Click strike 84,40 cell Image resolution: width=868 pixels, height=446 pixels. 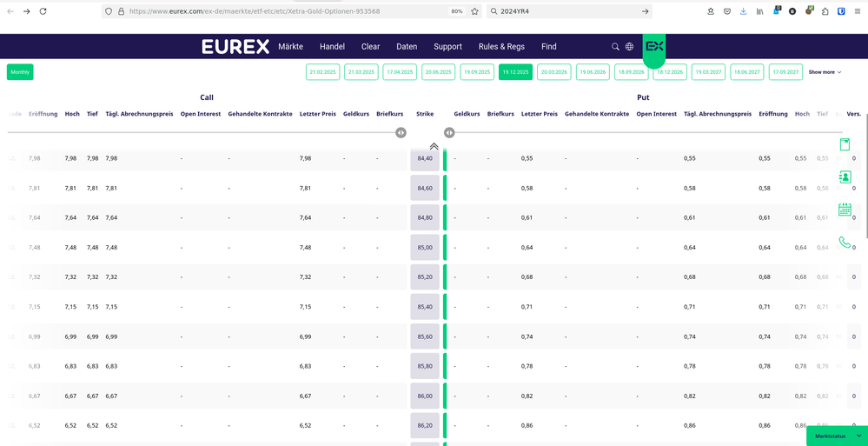[425, 158]
